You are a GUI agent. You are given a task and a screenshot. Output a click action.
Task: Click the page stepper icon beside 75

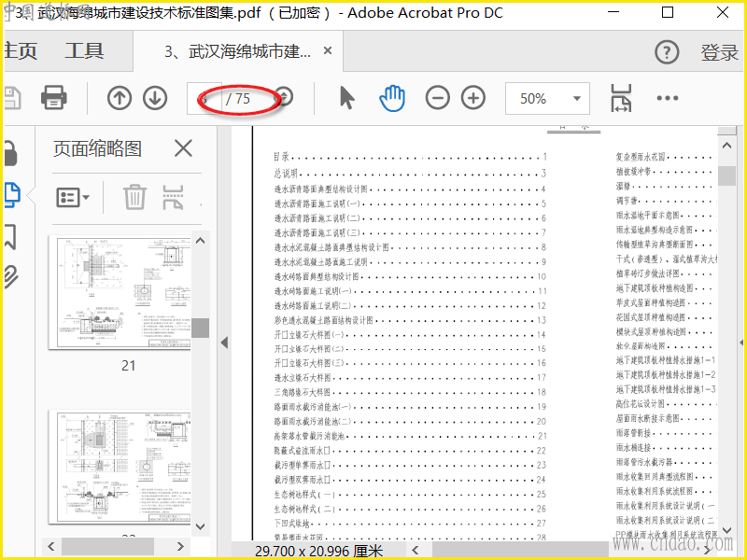[285, 97]
